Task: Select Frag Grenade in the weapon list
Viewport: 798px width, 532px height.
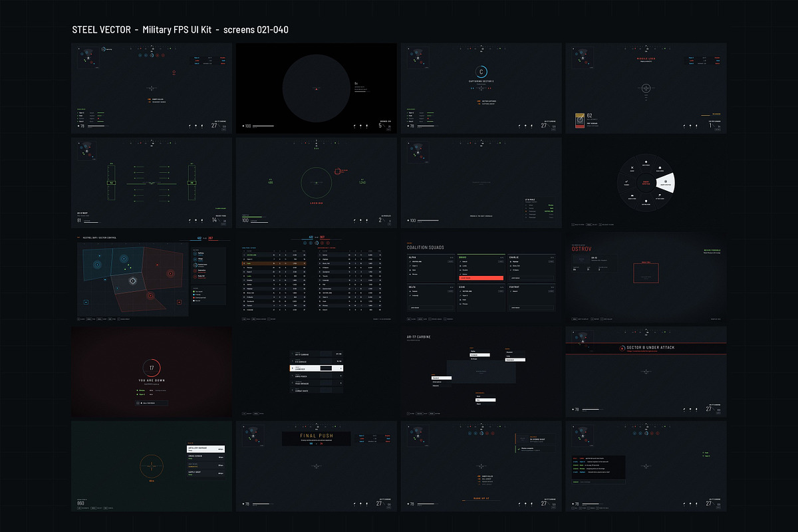Action: point(317,382)
